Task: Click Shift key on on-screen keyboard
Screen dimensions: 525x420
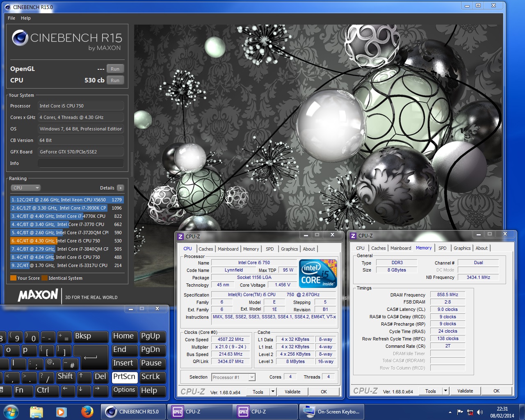Action: [65, 377]
